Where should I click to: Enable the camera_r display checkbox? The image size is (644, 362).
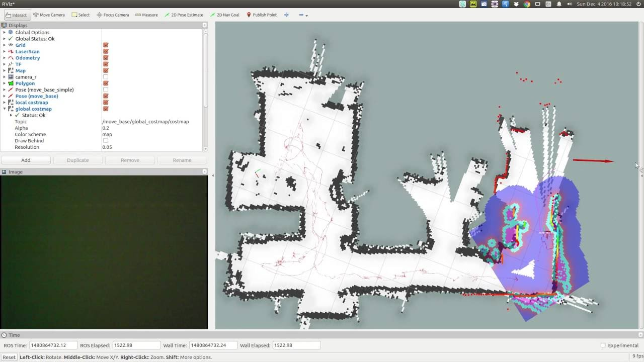[x=106, y=77]
